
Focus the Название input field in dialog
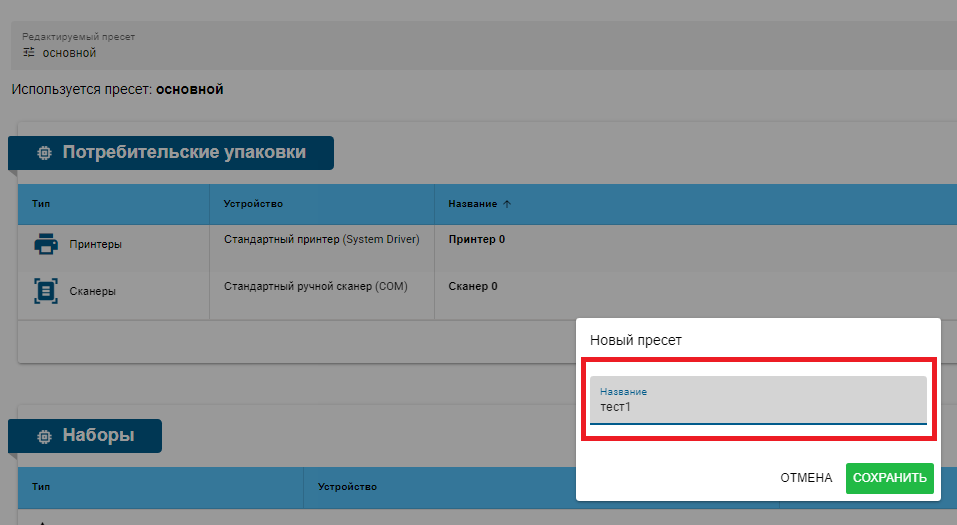tap(758, 407)
